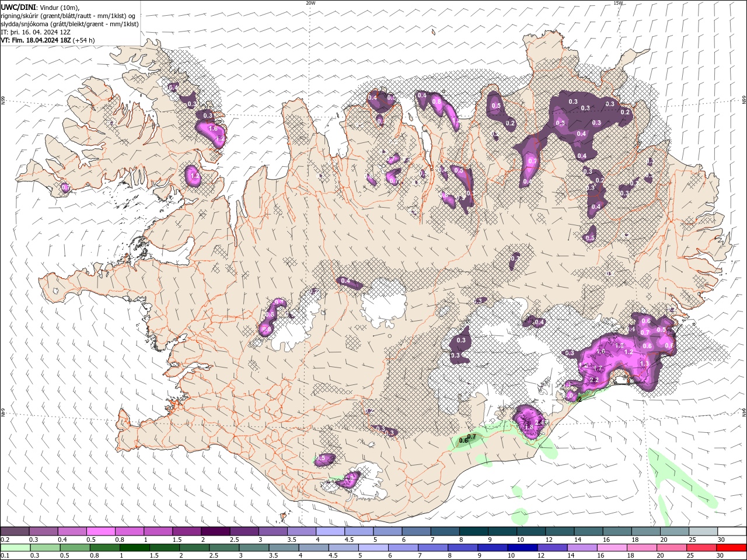Screen dimensions: 747x560
Task: Click upper legend row swatch between 14 and 16
Action: click(x=588, y=531)
